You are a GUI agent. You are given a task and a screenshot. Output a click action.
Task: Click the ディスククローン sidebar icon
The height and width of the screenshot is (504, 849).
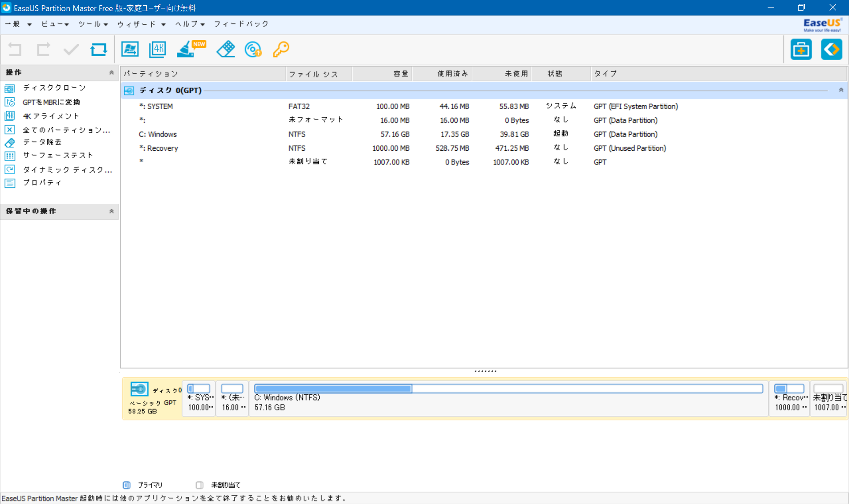(10, 88)
